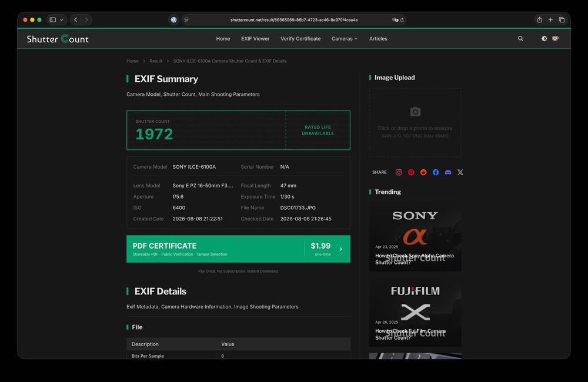Click the serial number value N/A

285,167
